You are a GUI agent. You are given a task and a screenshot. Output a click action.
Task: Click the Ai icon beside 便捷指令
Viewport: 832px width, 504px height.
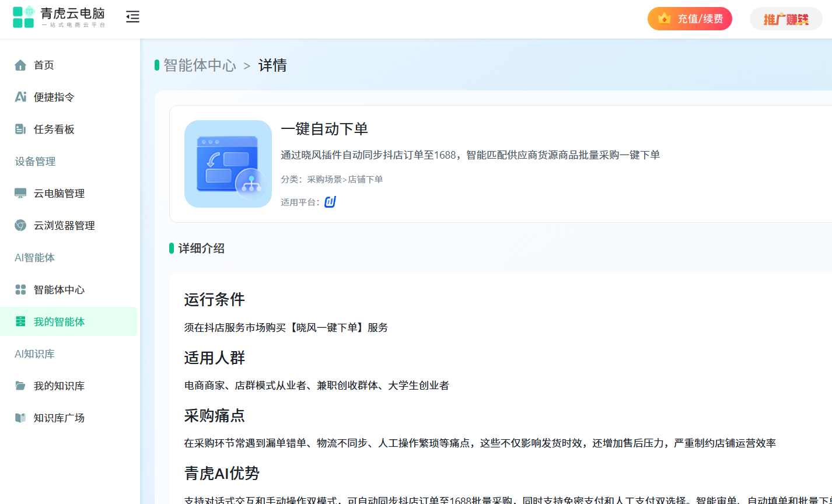pyautogui.click(x=20, y=97)
